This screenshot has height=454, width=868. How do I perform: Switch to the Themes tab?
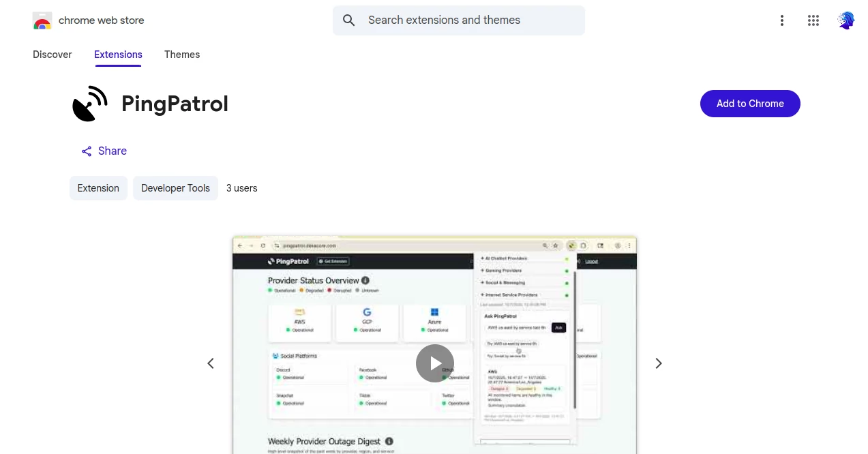coord(181,55)
